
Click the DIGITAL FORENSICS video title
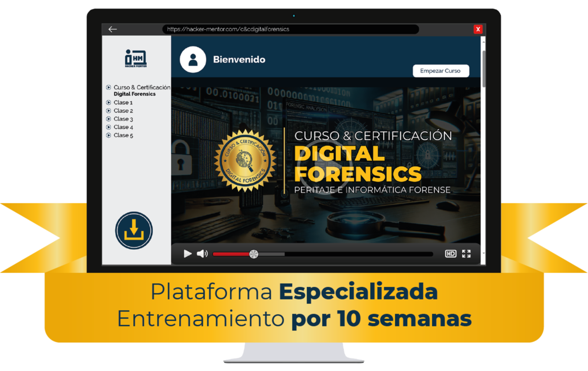(358, 164)
